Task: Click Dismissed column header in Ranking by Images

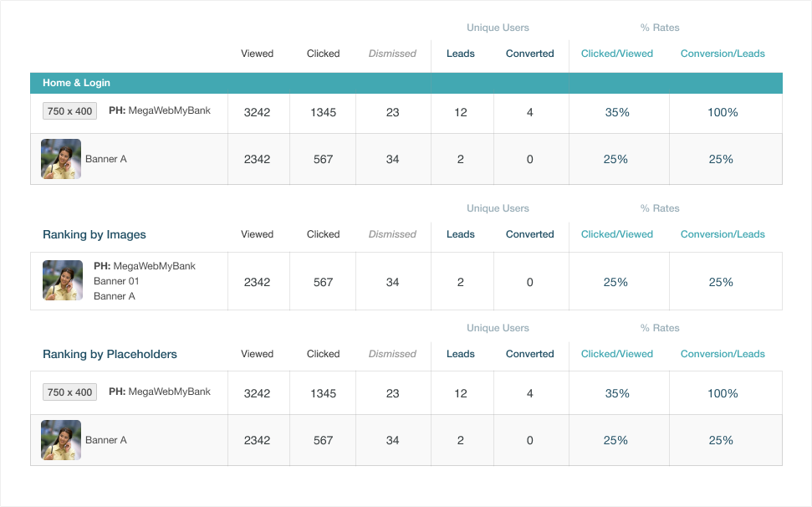Action: pos(392,234)
